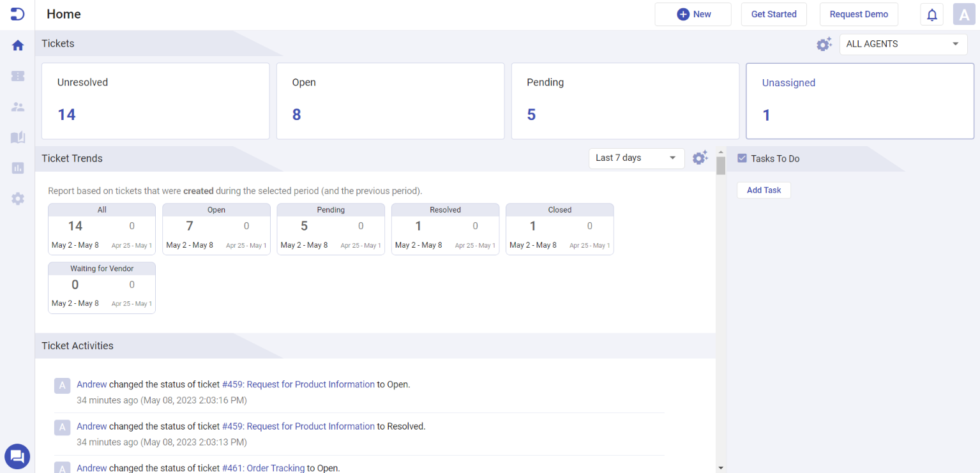
Task: Select the Resolved trend card
Action: [445, 229]
